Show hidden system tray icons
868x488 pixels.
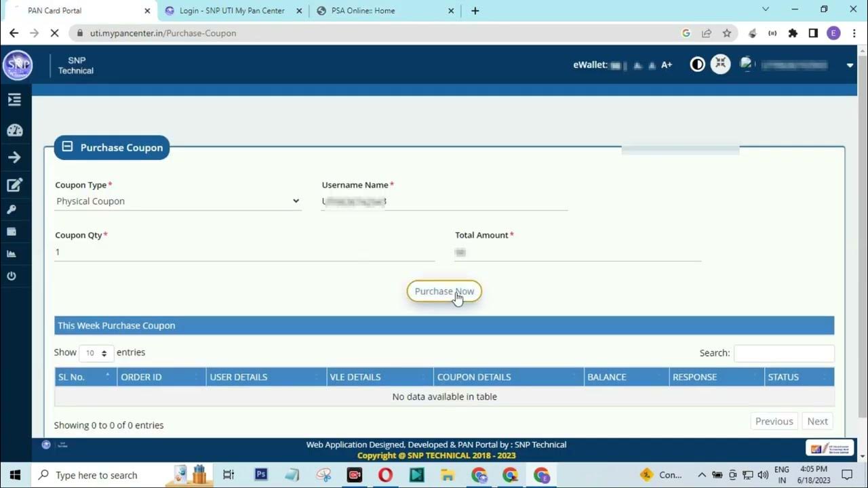(702, 475)
